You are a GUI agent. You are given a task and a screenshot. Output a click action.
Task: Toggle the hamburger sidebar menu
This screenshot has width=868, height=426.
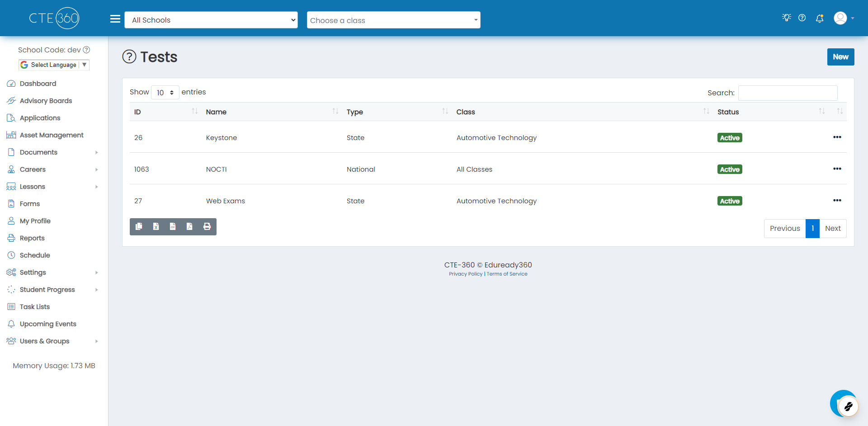pyautogui.click(x=115, y=19)
